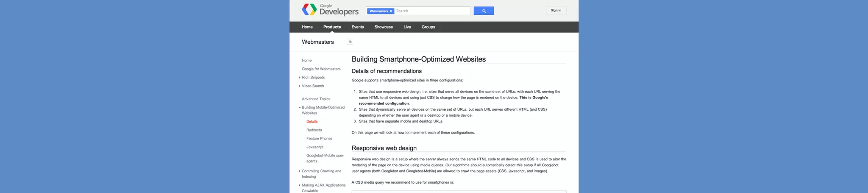Image resolution: width=868 pixels, height=193 pixels.
Task: Click the Sign in button
Action: [x=556, y=10]
